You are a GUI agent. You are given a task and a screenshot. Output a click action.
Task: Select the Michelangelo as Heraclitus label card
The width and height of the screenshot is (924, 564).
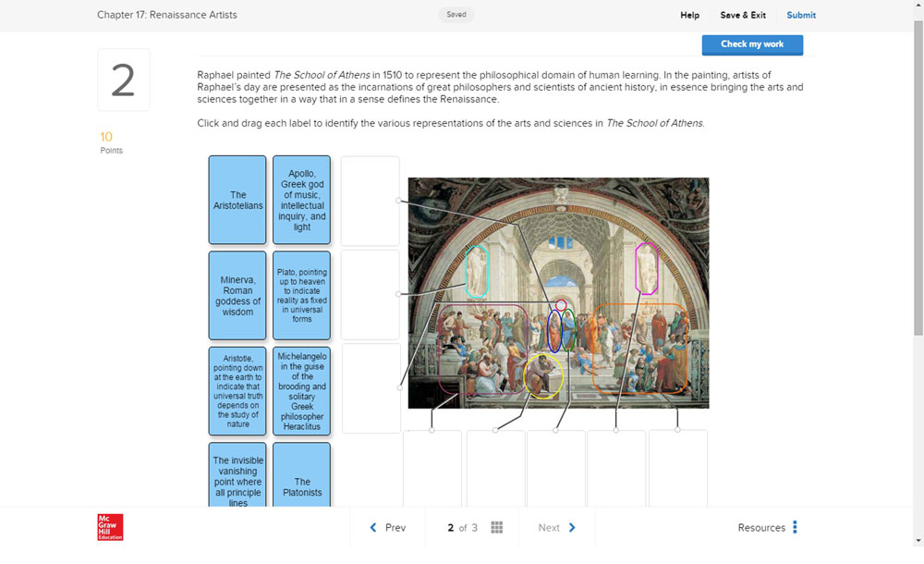point(302,391)
